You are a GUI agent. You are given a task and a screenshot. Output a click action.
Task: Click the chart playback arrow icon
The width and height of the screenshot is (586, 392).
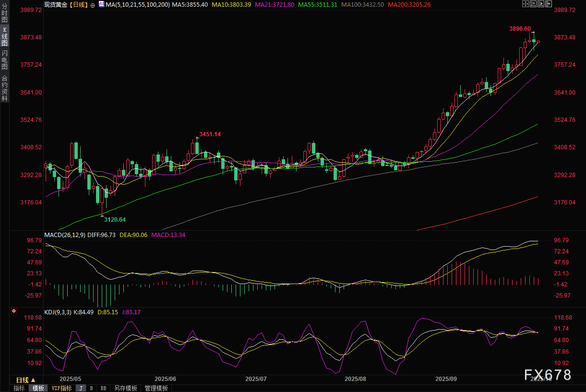pyautogui.click(x=541, y=4)
